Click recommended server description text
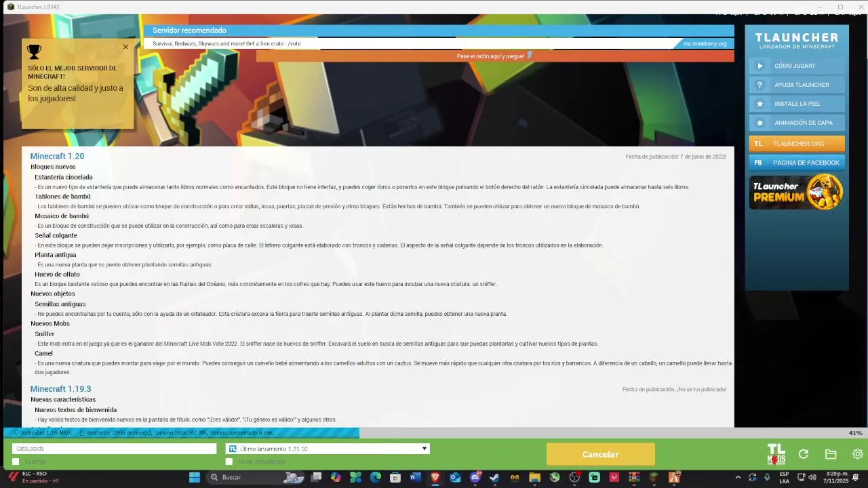Screen dimensions: 868x488 [x=226, y=43]
